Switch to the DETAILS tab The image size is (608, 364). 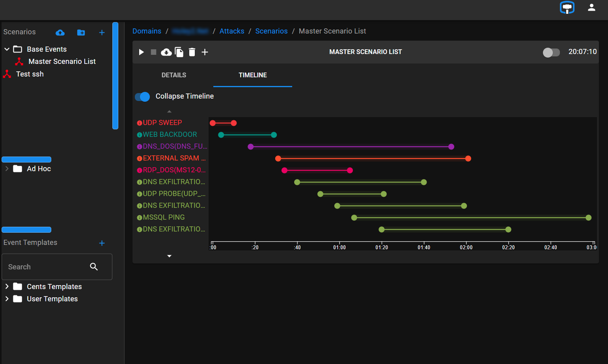pyautogui.click(x=173, y=75)
